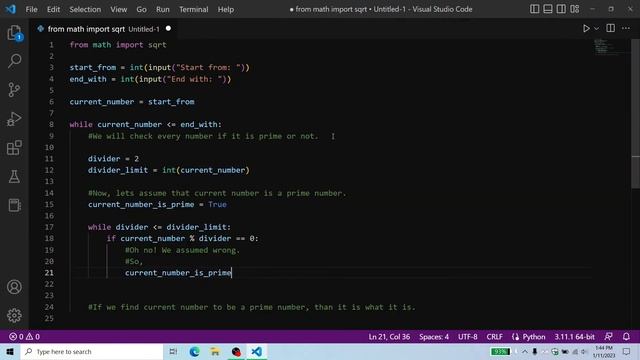Open the View menu

[x=118, y=9]
